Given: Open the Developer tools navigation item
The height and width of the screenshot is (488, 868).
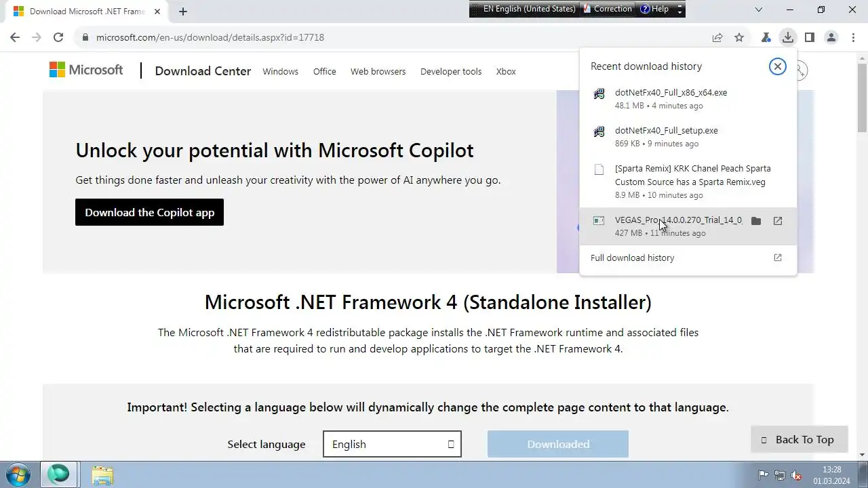Looking at the screenshot, I should click(451, 71).
